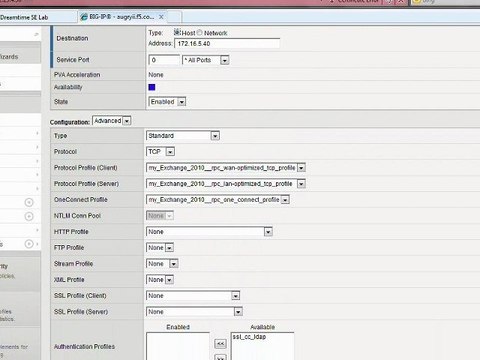
Task: Open the FTP Profile dropdown
Action: (160, 248)
